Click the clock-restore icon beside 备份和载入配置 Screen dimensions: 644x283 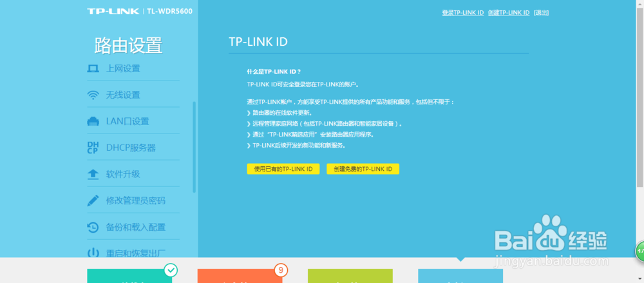[x=93, y=227]
